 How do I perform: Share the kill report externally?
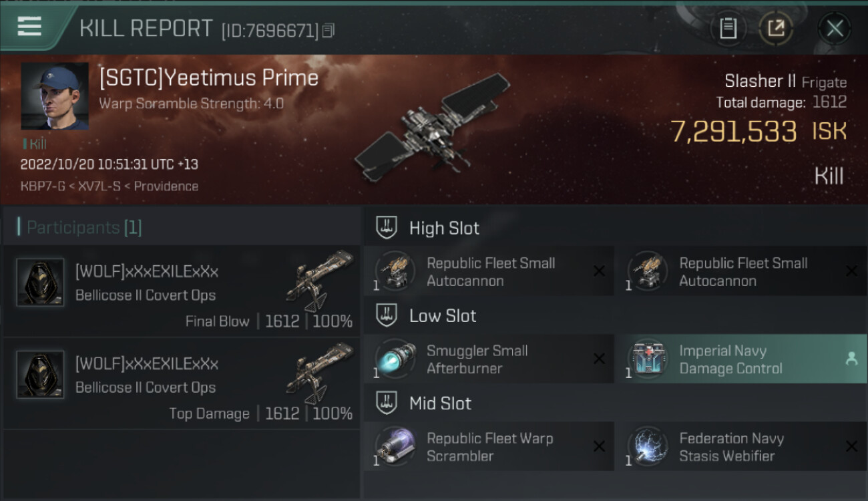[x=775, y=28]
